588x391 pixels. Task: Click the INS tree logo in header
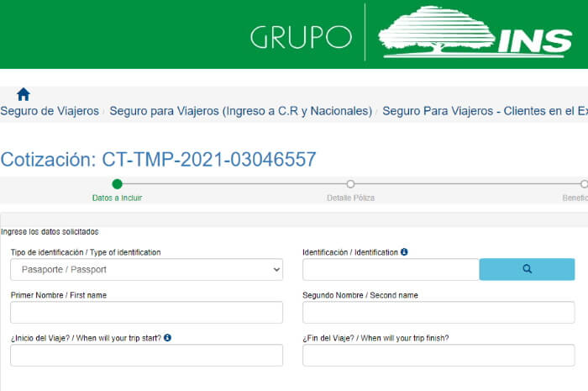point(475,34)
